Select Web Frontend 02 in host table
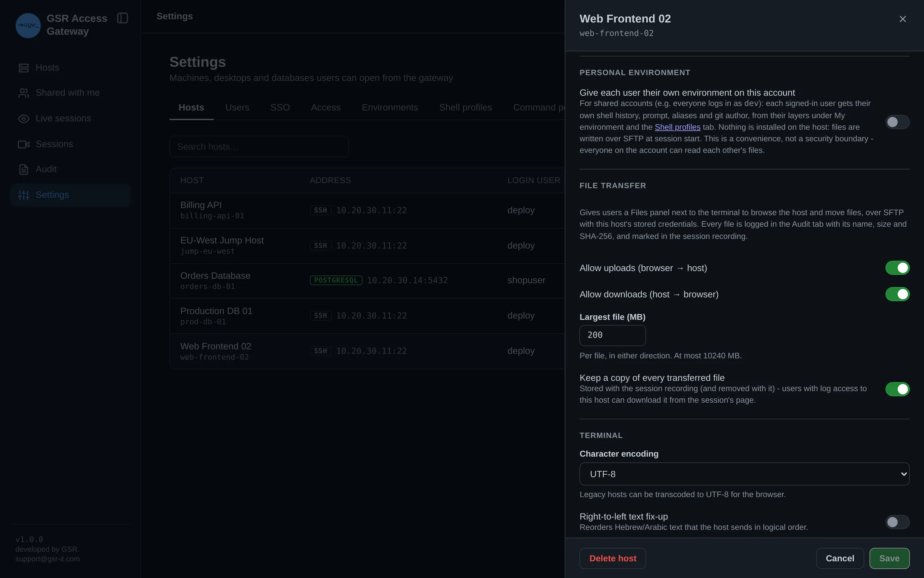924x578 pixels. [367, 351]
